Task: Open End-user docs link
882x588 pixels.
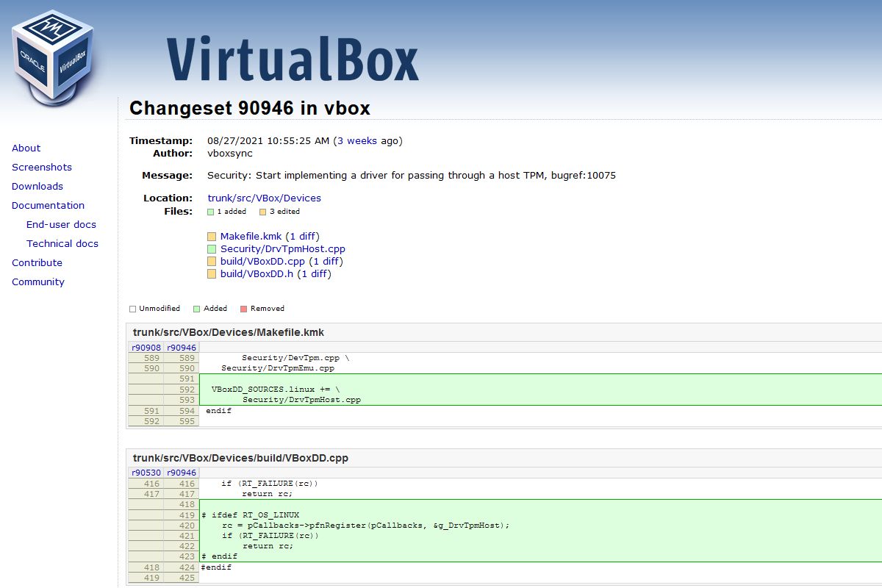Action: coord(61,225)
